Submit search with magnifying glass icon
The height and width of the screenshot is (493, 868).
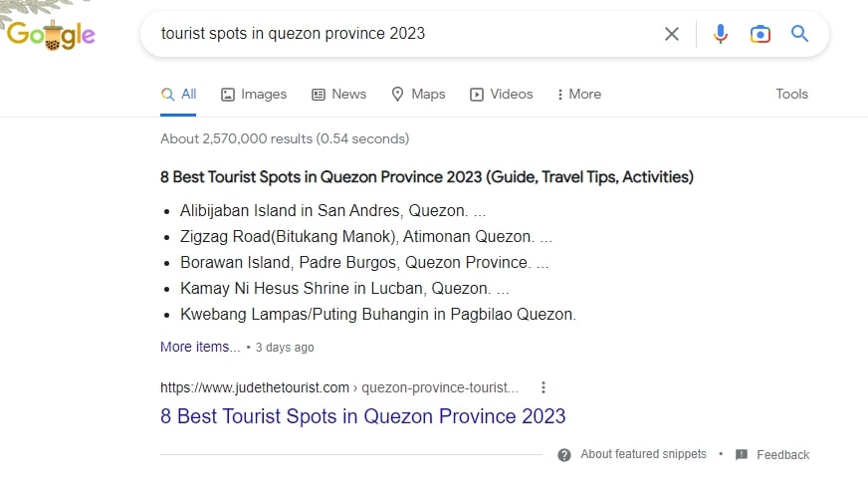(799, 34)
